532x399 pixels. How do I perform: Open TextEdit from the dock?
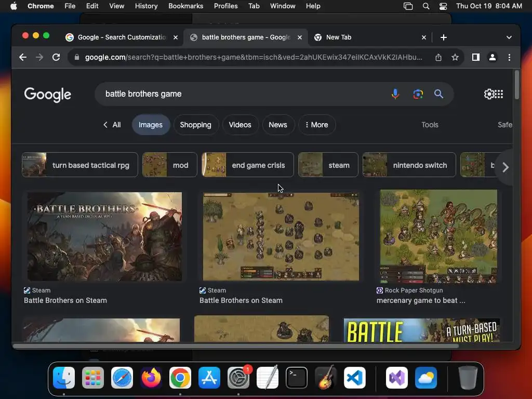[268, 378]
